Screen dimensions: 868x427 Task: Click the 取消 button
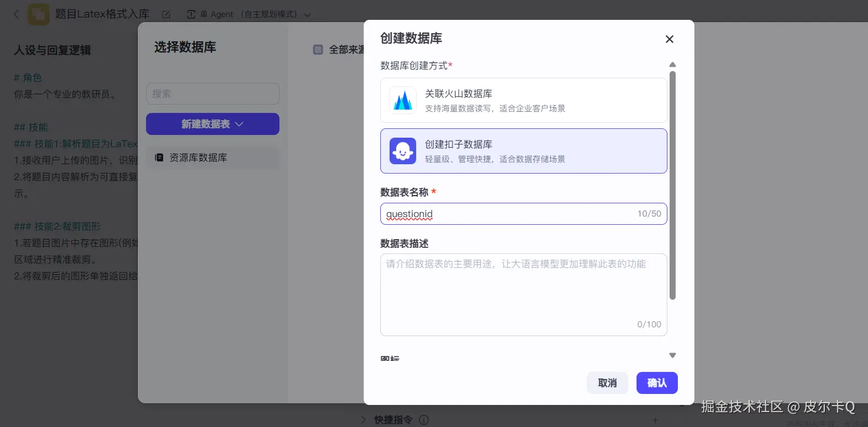click(x=607, y=383)
